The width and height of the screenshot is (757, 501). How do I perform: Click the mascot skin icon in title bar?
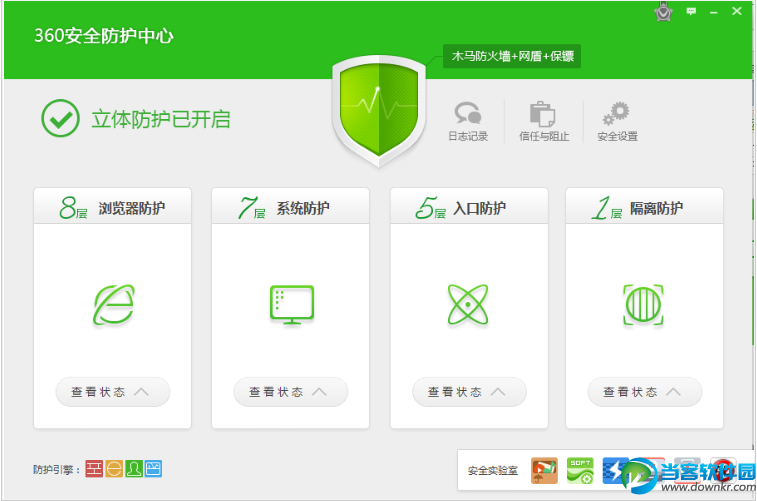[663, 12]
